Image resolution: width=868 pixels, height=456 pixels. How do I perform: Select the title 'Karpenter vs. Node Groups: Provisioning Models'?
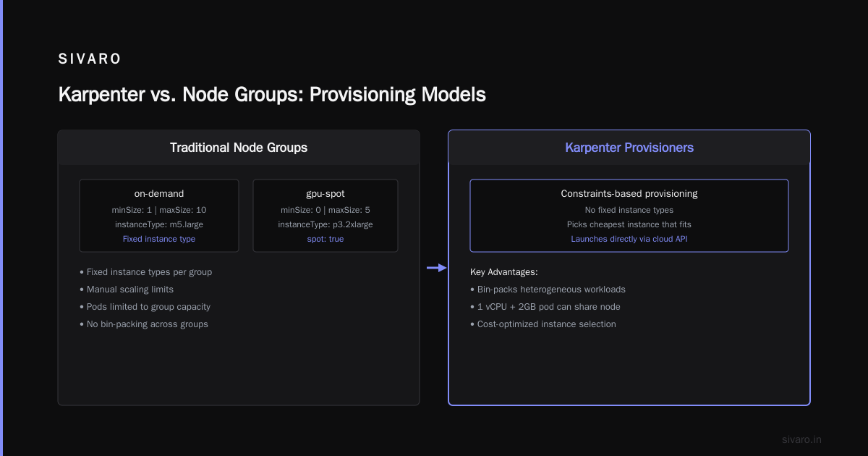(272, 95)
